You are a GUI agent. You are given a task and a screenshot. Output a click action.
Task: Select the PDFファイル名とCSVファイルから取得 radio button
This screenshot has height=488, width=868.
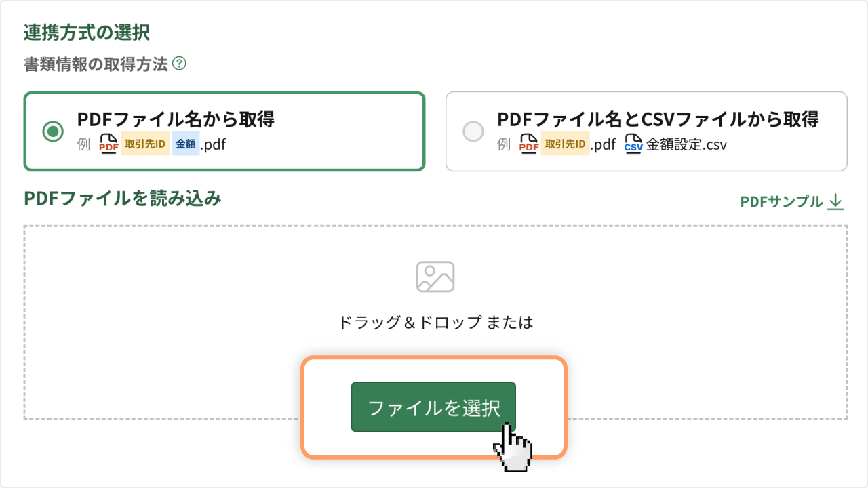pos(473,131)
